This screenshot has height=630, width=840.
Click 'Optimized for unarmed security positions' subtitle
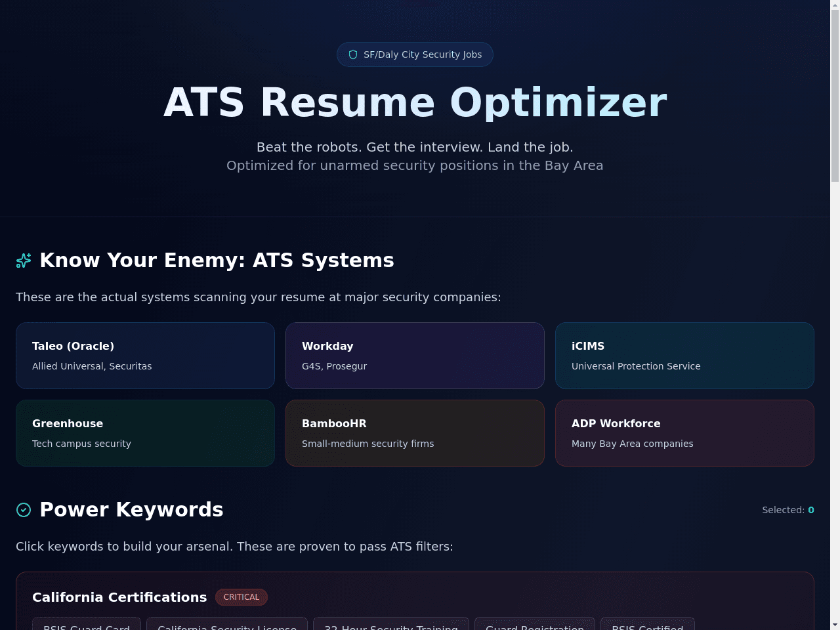pos(415,165)
